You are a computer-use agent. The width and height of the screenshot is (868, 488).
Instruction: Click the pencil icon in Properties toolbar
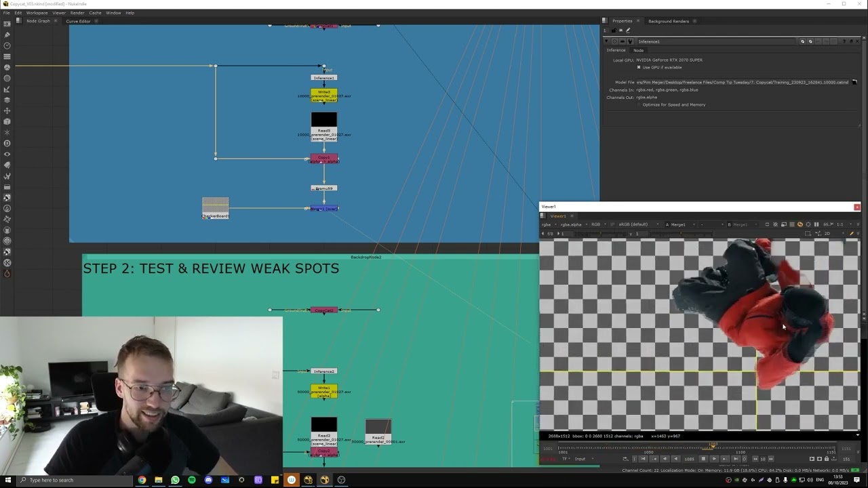coord(628,30)
